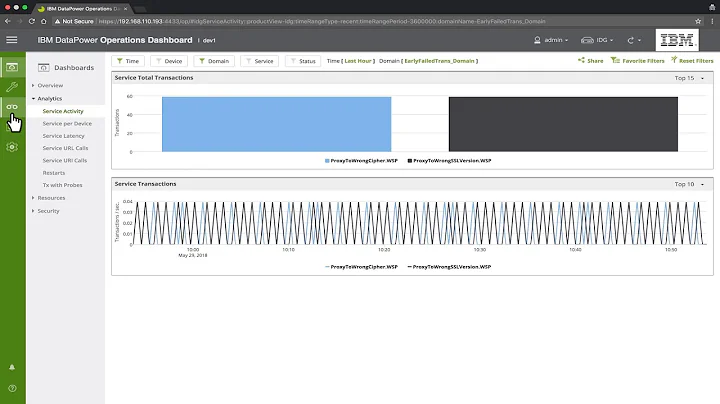This screenshot has height=404, width=720.
Task: Click Favorite Filters link
Action: click(x=643, y=61)
